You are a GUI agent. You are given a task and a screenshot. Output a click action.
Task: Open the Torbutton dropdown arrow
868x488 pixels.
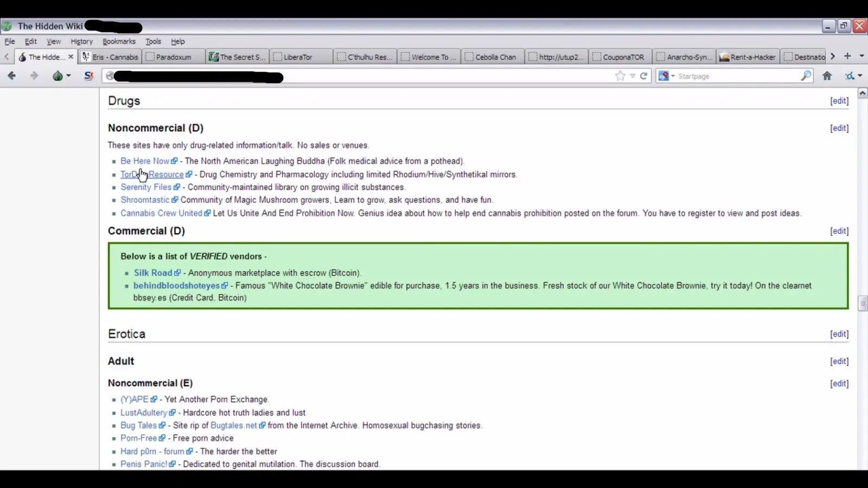68,76
